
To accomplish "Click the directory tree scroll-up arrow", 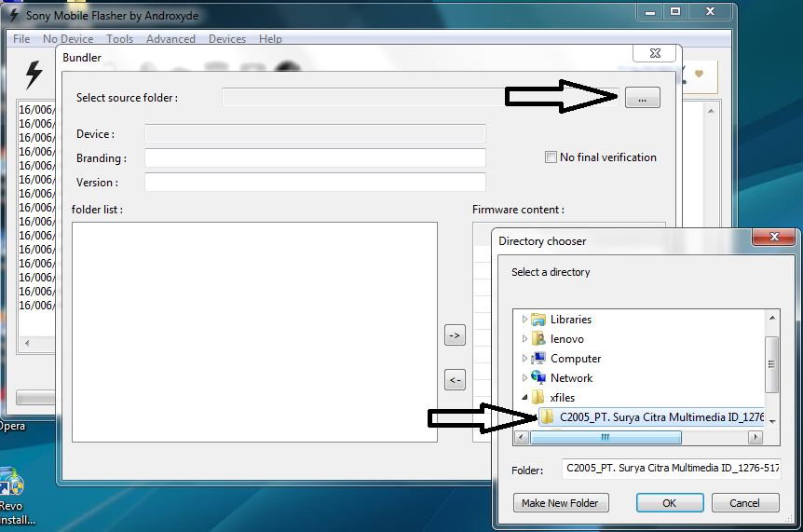I will (772, 318).
